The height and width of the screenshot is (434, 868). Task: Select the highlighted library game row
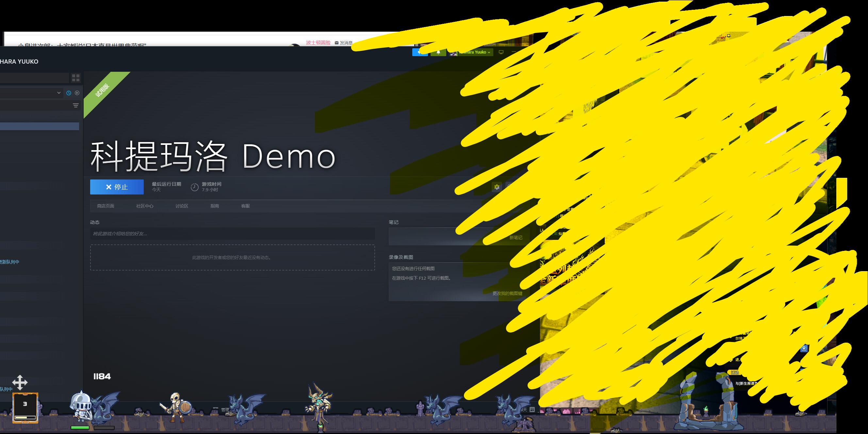(x=40, y=126)
